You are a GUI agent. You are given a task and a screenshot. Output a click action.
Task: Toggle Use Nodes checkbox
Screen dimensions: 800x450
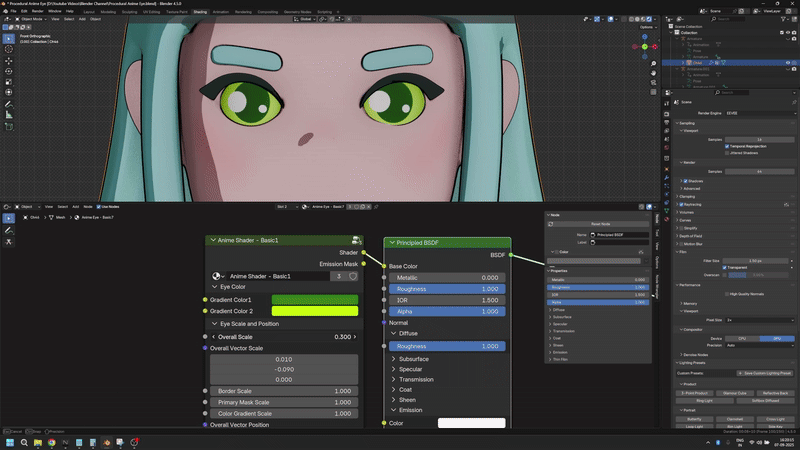point(98,207)
